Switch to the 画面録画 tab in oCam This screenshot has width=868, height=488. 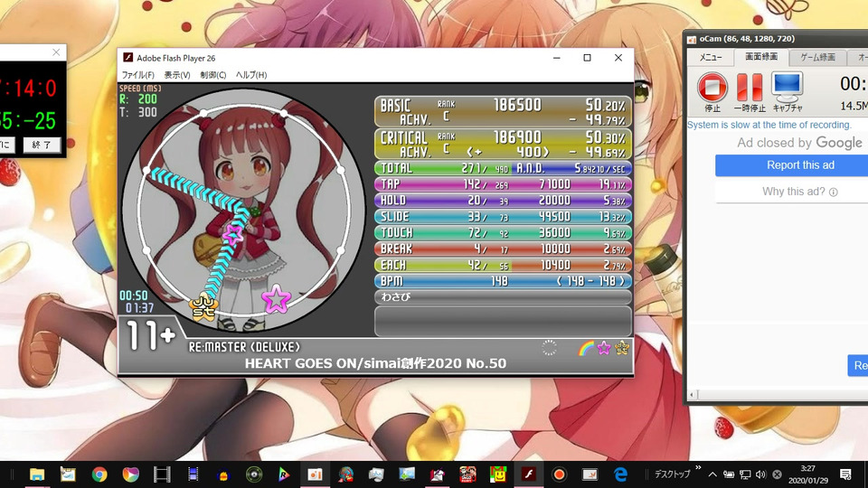point(761,57)
